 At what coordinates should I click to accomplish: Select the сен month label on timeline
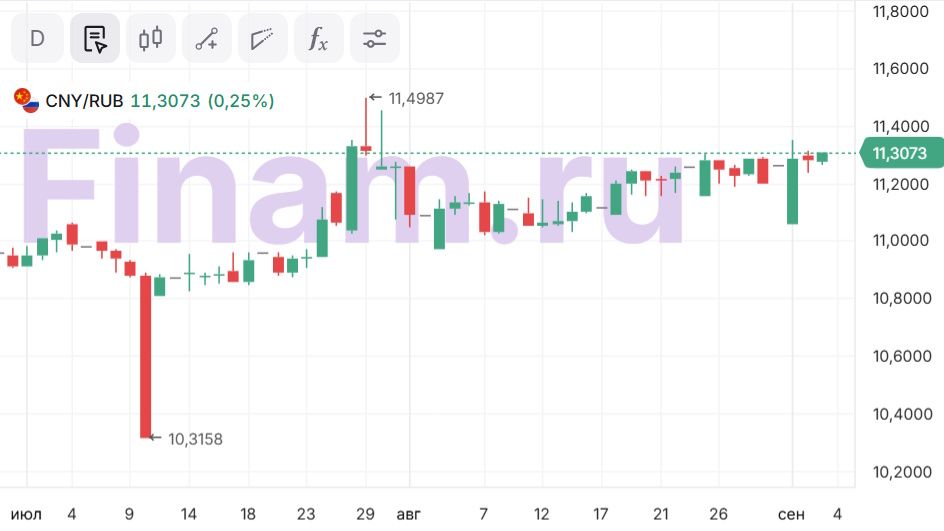tap(790, 514)
